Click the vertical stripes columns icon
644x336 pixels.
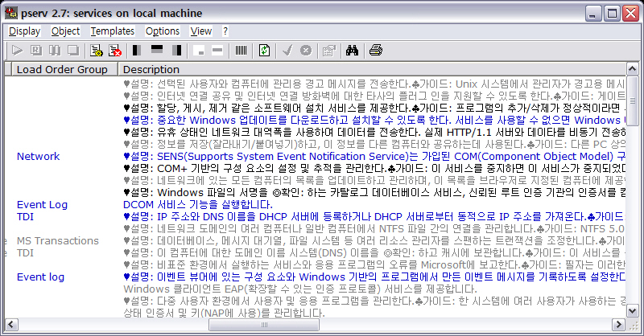(241, 51)
